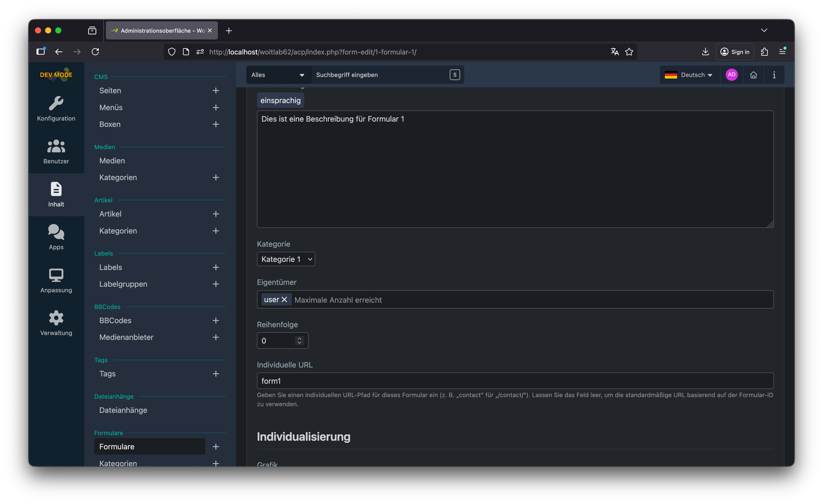
Task: Open the Alles search scope dropdown
Action: (278, 75)
